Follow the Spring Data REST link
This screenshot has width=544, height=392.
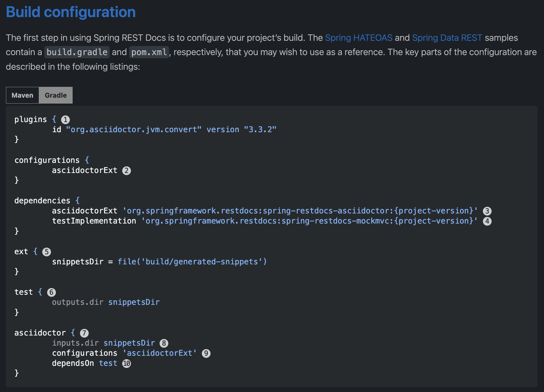click(x=447, y=38)
